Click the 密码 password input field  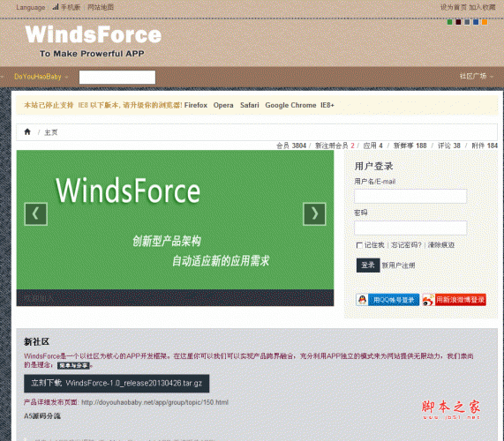[410, 228]
